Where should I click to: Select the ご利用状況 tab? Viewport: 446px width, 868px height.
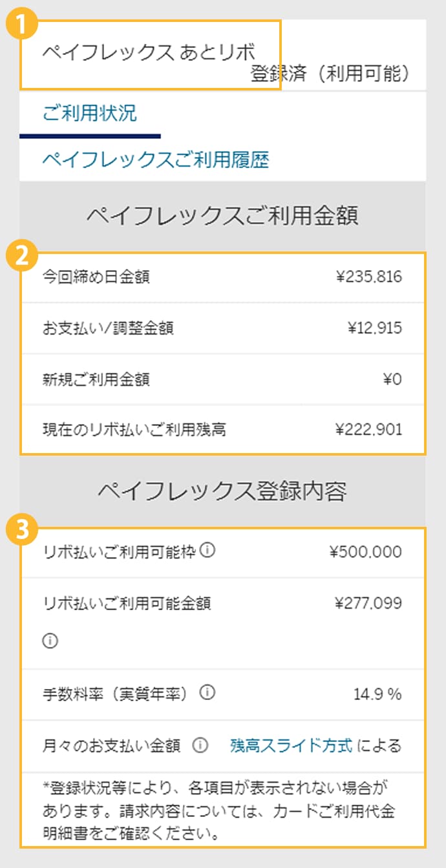point(90,114)
